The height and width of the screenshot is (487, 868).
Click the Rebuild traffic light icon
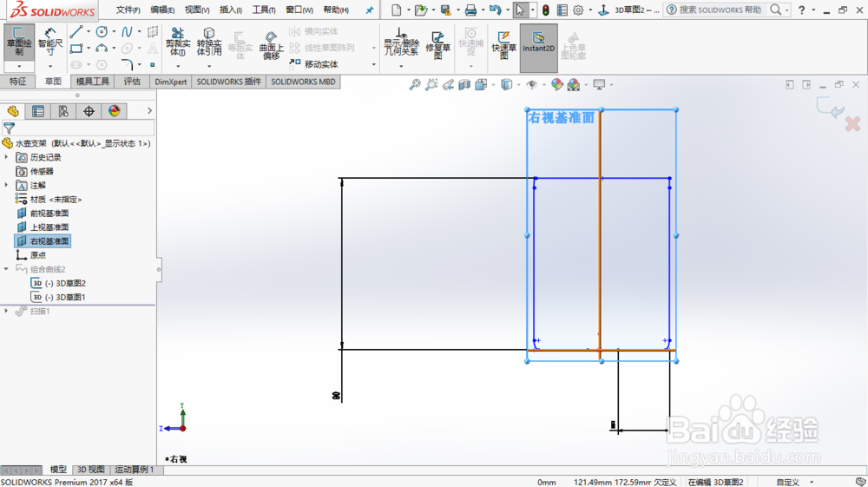point(546,10)
